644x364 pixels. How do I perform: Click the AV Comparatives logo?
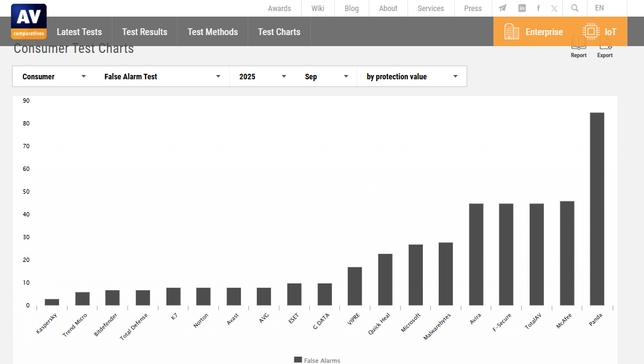pos(29,22)
